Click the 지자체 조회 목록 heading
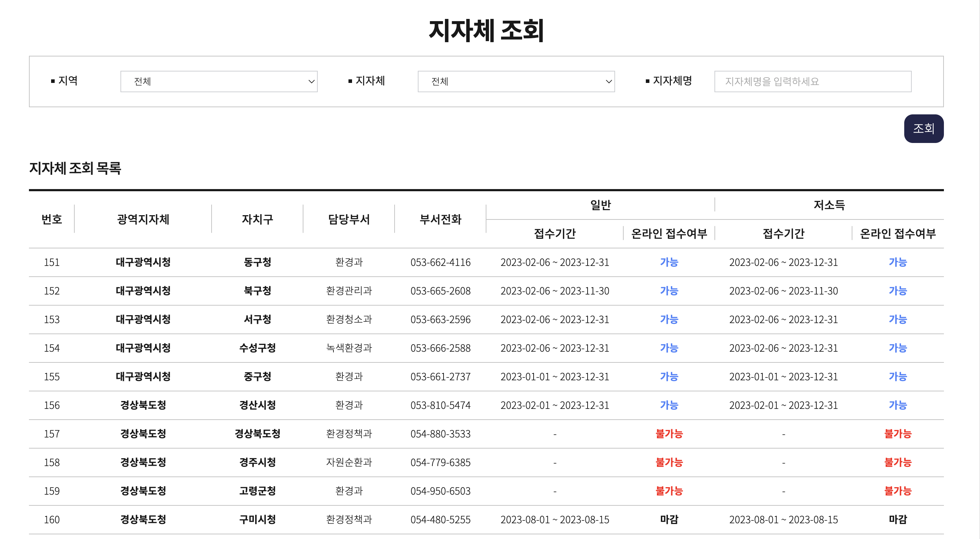 (75, 168)
